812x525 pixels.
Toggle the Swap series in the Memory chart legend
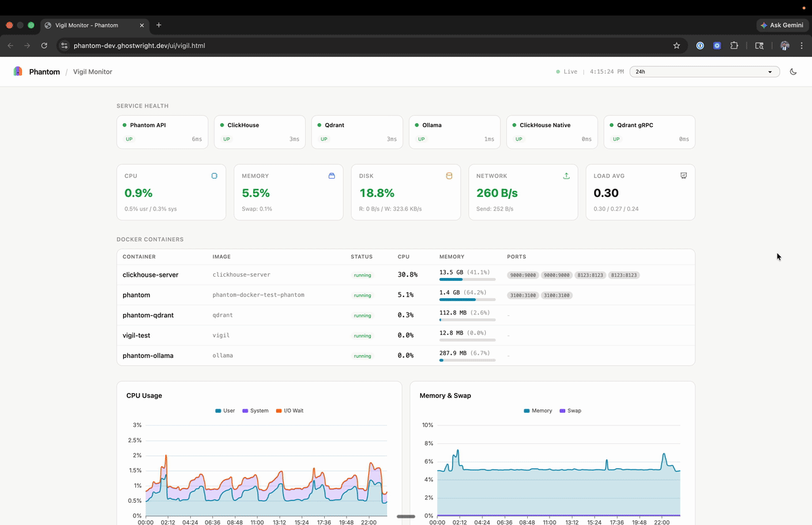point(570,411)
